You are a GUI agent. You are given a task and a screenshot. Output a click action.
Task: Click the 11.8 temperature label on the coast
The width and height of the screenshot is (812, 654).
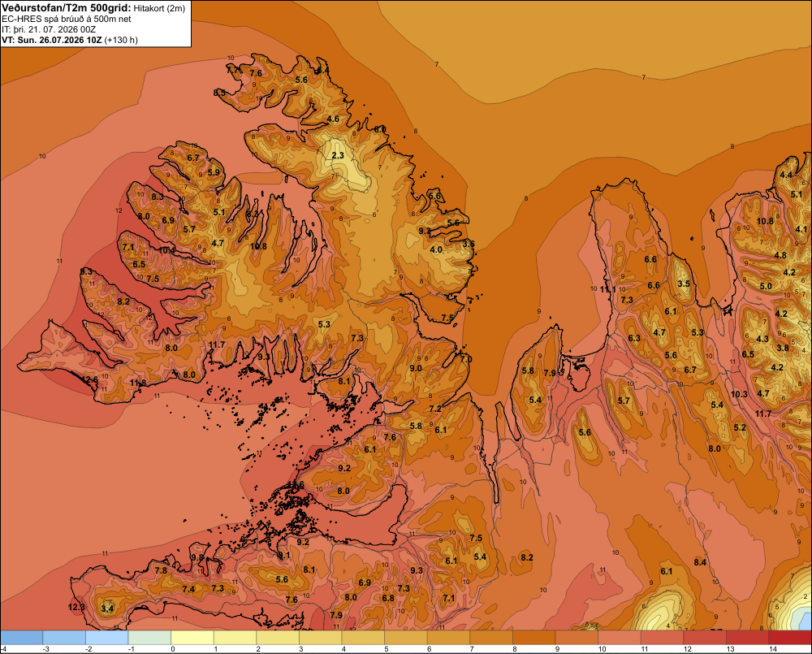(138, 383)
